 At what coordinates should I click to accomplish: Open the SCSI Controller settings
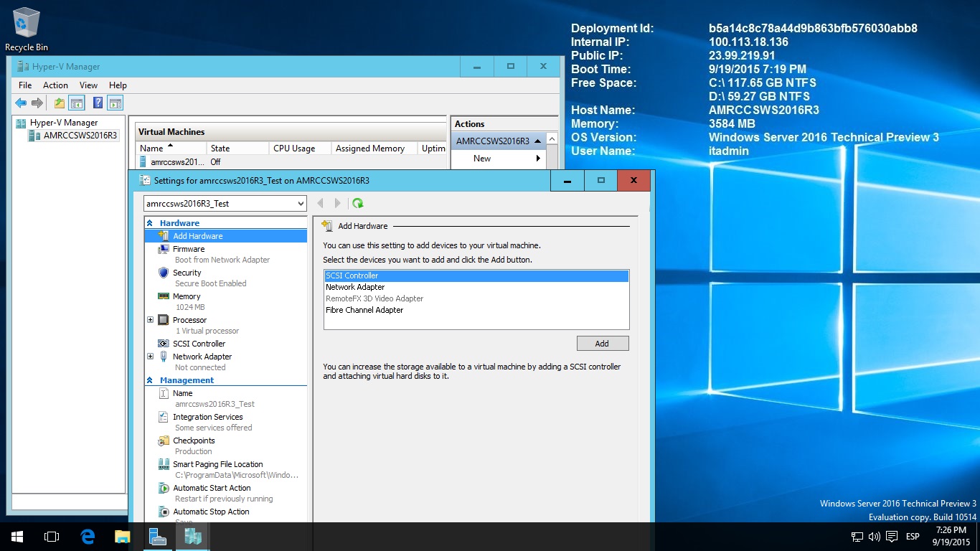point(199,344)
